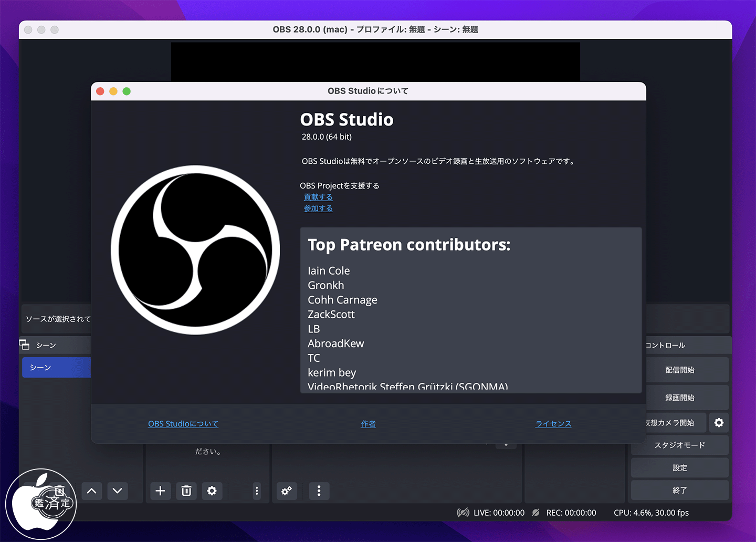Click the remove source trash icon
This screenshot has width=756, height=542.
click(186, 491)
